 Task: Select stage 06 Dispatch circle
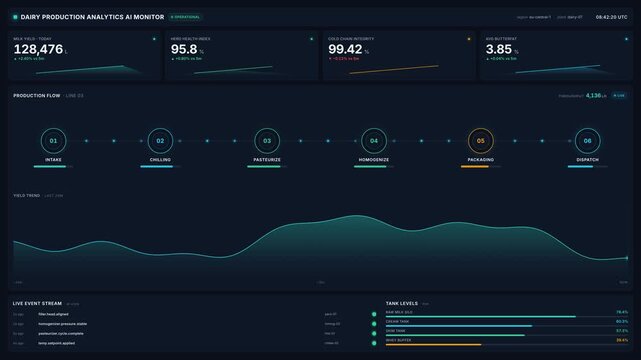point(587,141)
